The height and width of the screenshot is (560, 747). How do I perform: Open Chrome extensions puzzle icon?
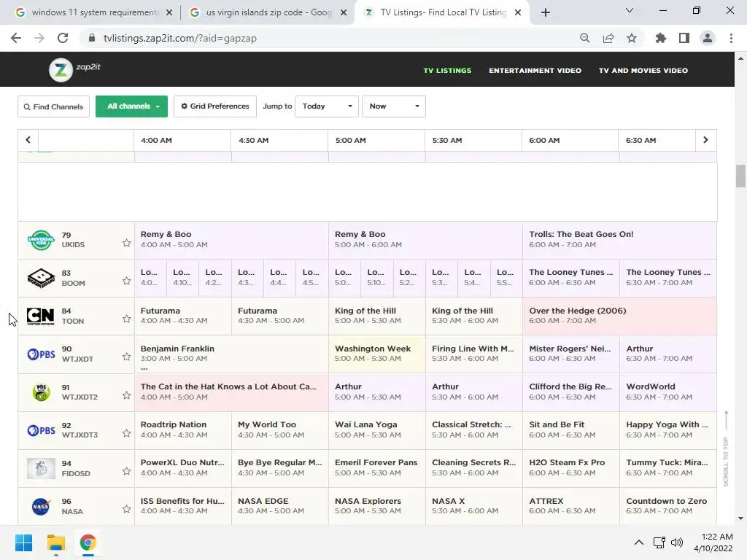point(661,38)
